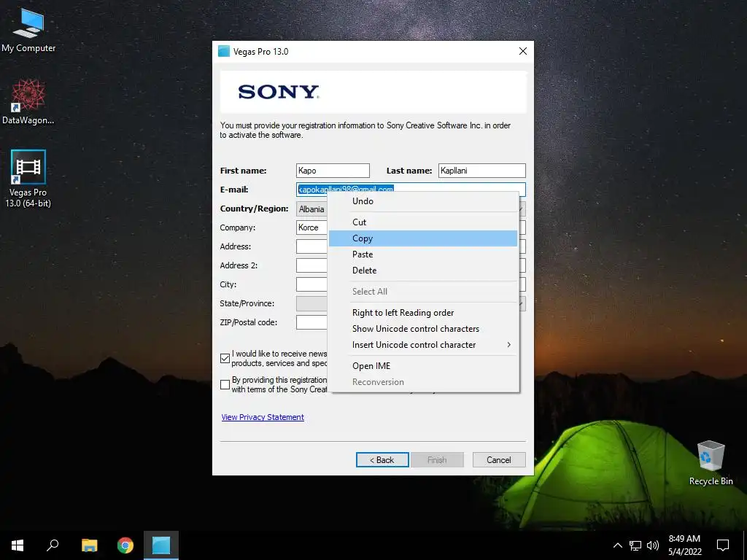The height and width of the screenshot is (560, 747).
Task: Click the Back button
Action: tap(382, 460)
